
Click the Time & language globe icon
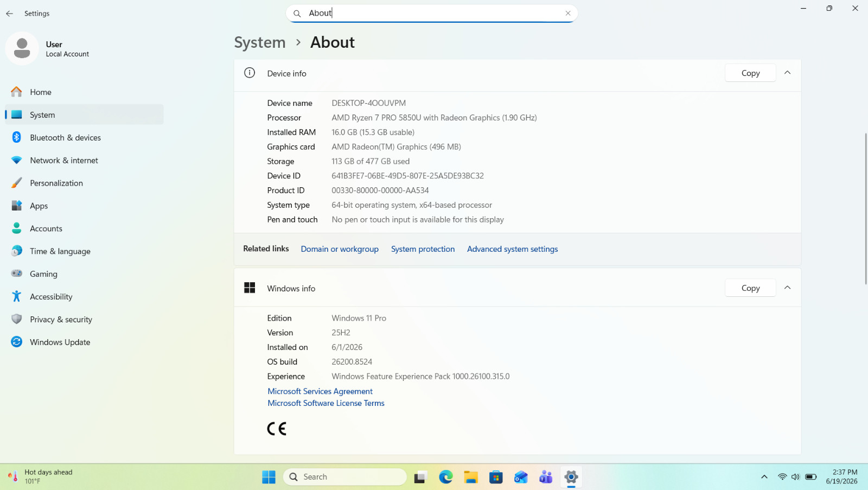(x=17, y=251)
